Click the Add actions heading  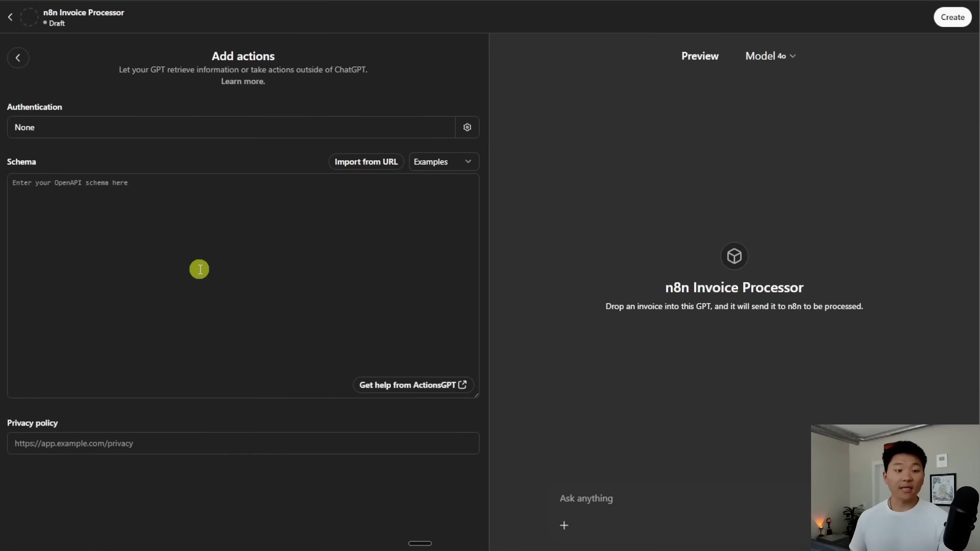(x=243, y=56)
